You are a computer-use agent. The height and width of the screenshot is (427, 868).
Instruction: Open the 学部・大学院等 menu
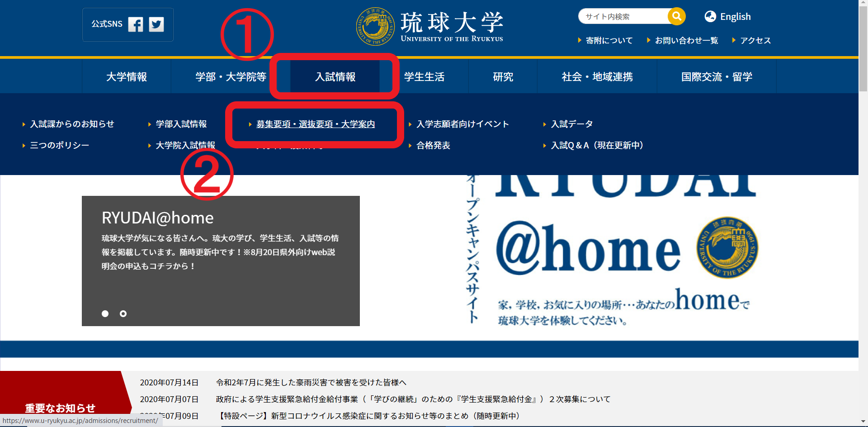[231, 76]
